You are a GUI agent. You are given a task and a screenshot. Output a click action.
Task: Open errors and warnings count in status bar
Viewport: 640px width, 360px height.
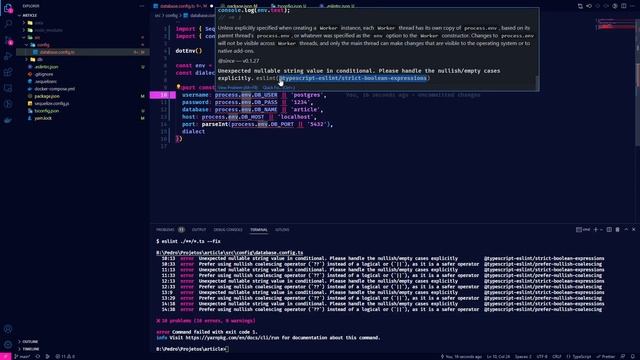click(x=65, y=356)
